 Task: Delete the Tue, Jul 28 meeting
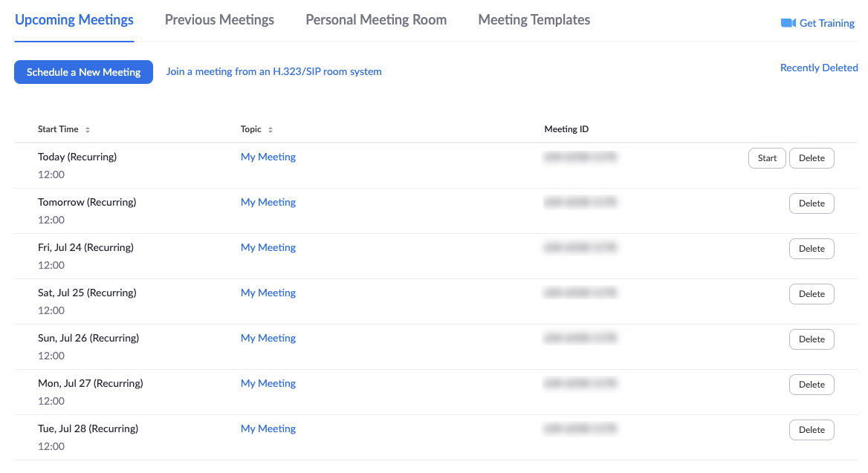pyautogui.click(x=812, y=430)
